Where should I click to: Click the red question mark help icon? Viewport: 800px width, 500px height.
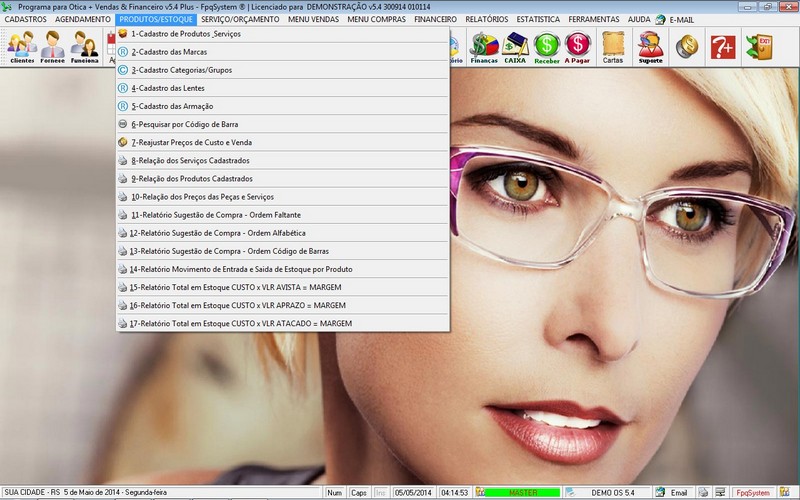723,47
